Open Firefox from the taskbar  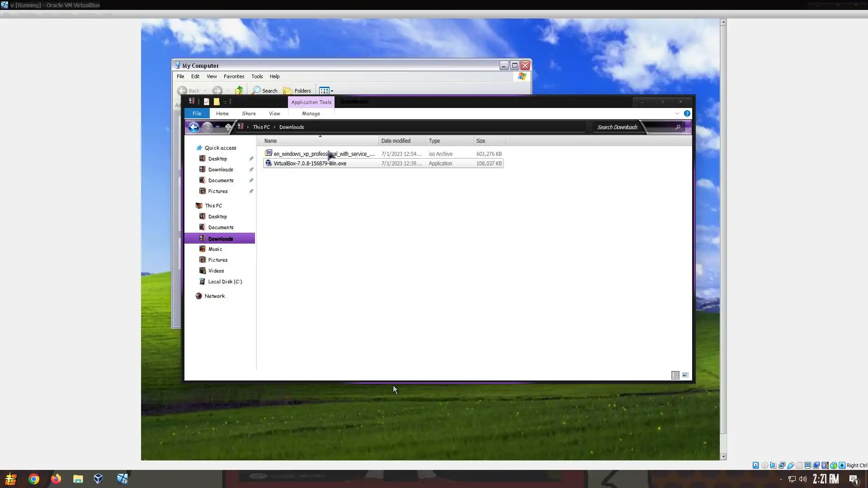pos(56,479)
